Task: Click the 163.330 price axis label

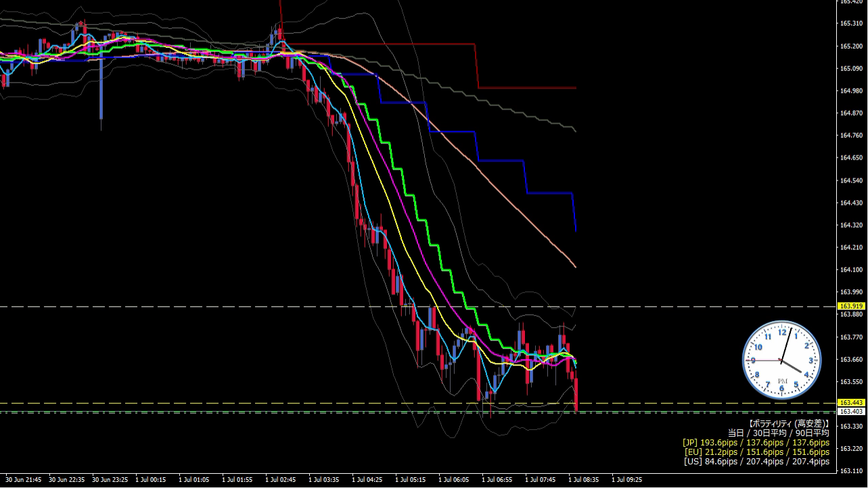Action: [x=851, y=426]
